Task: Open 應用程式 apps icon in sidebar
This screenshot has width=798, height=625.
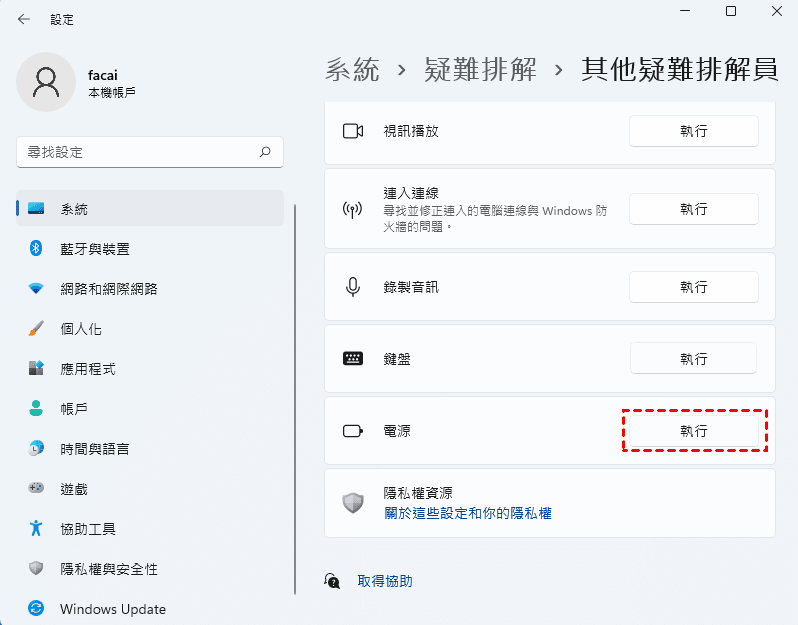Action: pyautogui.click(x=37, y=368)
